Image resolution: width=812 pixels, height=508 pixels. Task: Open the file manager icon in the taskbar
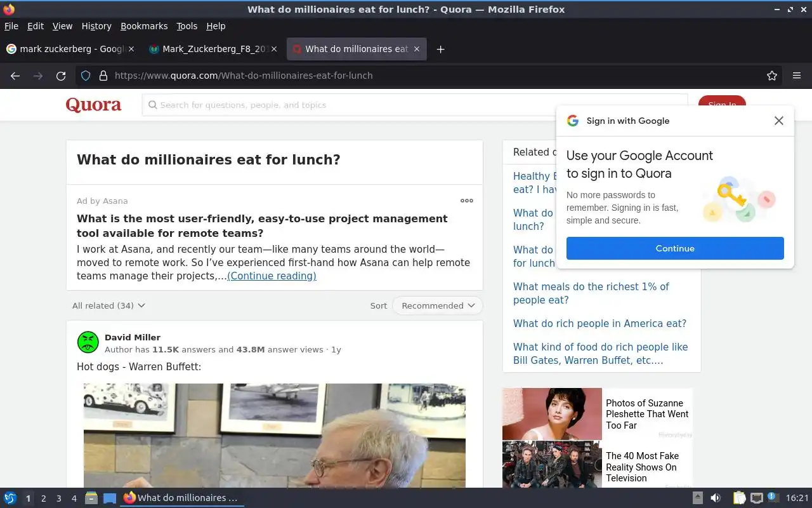coord(91,498)
